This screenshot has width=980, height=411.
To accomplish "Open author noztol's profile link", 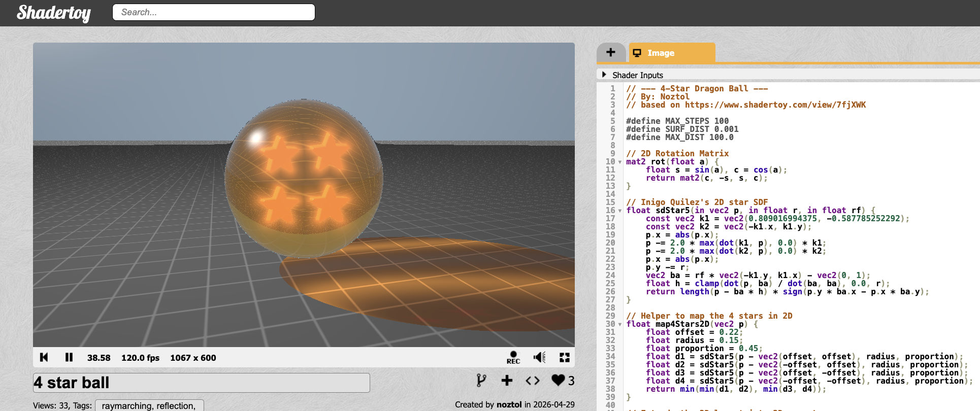I will pos(509,404).
